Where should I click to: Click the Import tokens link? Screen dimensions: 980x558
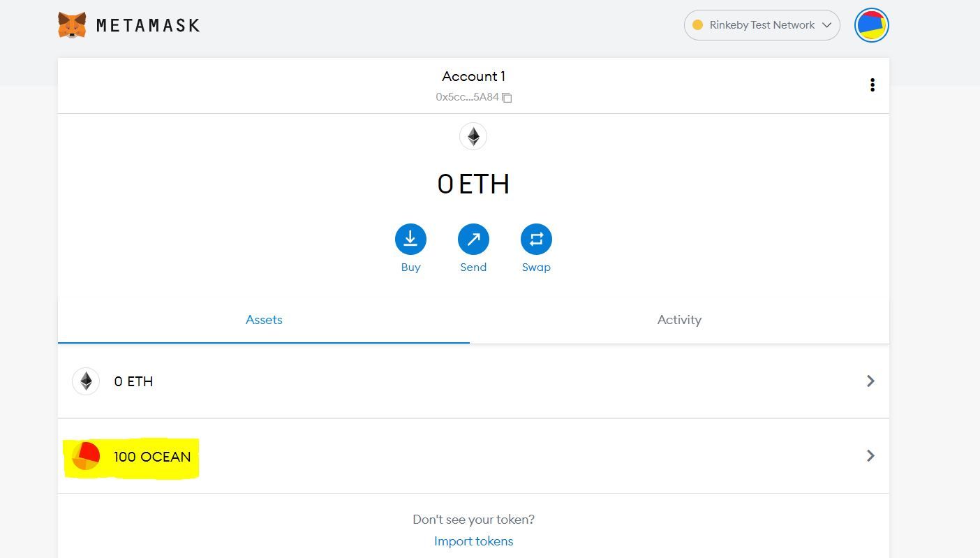coord(473,541)
